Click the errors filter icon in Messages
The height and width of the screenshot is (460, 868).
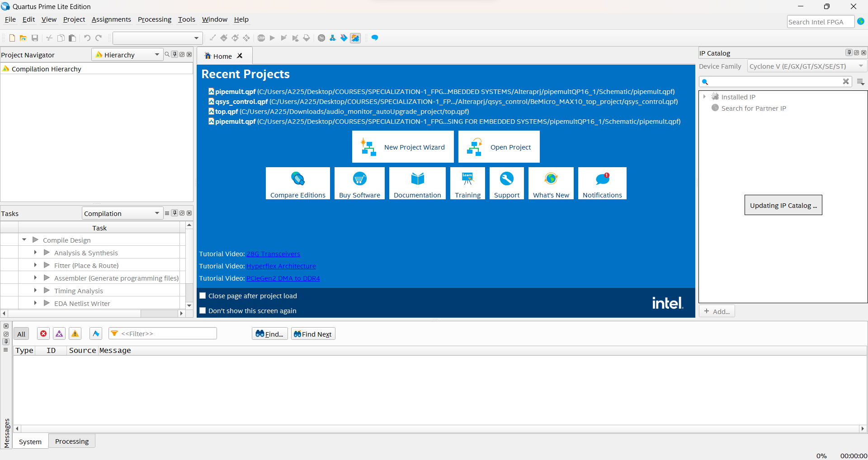point(43,333)
